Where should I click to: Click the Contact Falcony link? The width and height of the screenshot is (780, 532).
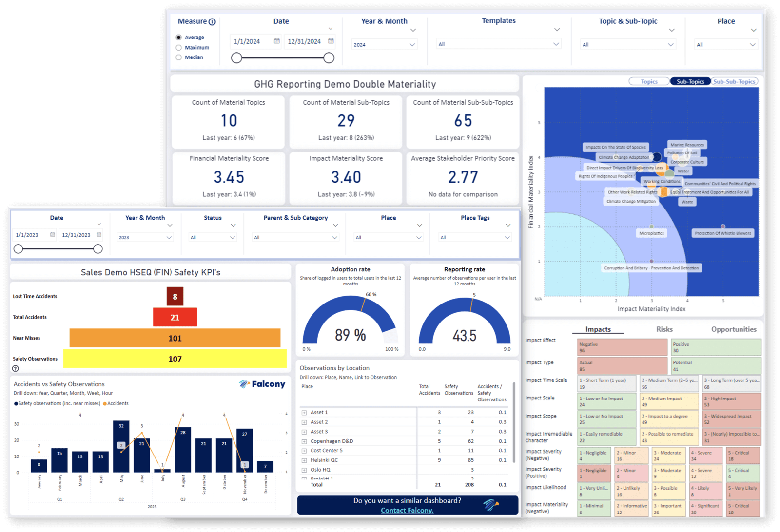[407, 510]
